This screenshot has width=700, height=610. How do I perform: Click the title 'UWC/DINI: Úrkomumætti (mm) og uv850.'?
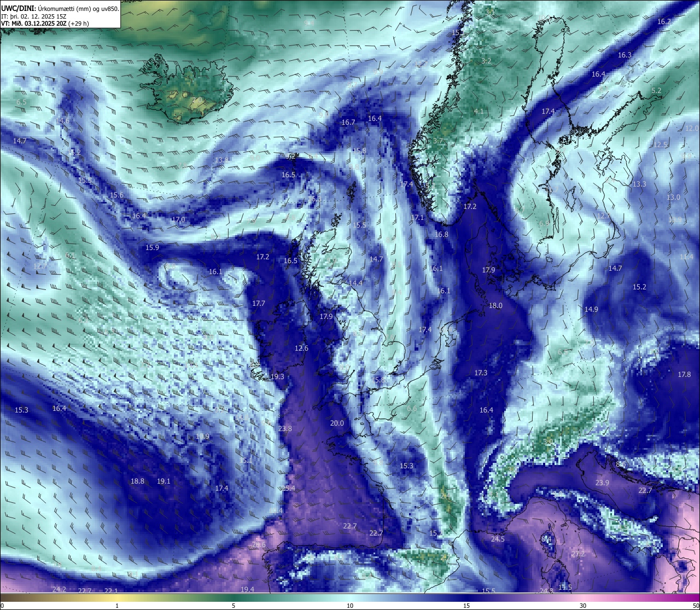[60, 8]
